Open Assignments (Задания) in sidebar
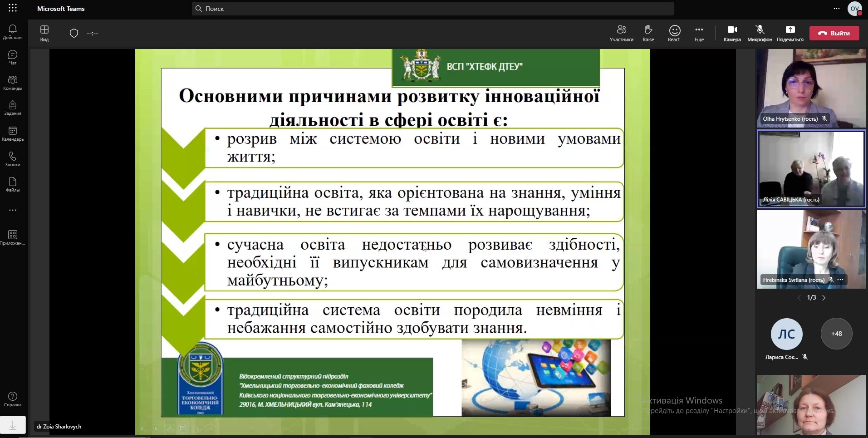This screenshot has width=868, height=438. click(13, 108)
